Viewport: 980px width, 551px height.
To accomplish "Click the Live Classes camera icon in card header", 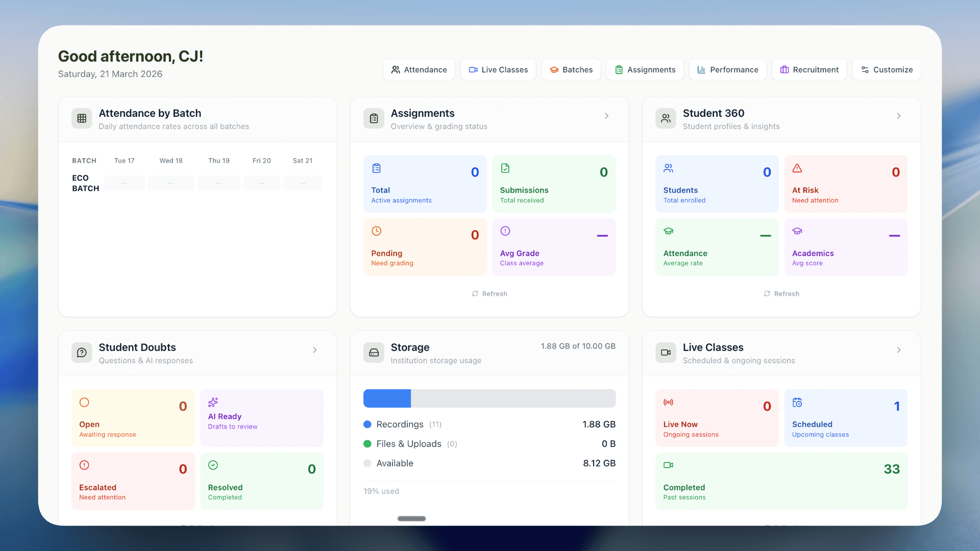I will pos(666,353).
